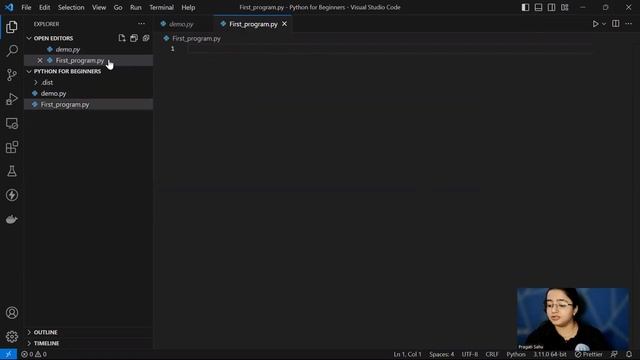Screen dimensions: 640x360
Task: Click Save All in Open Editors
Action: (x=134, y=38)
